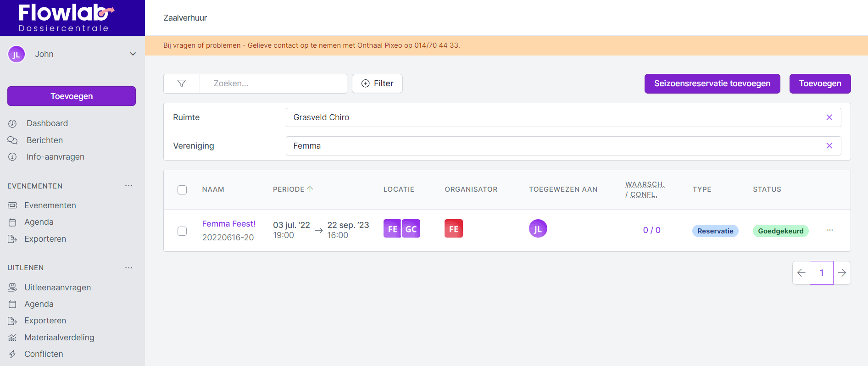Open row actions menu for Femma Feest!
The height and width of the screenshot is (366, 868).
(830, 230)
